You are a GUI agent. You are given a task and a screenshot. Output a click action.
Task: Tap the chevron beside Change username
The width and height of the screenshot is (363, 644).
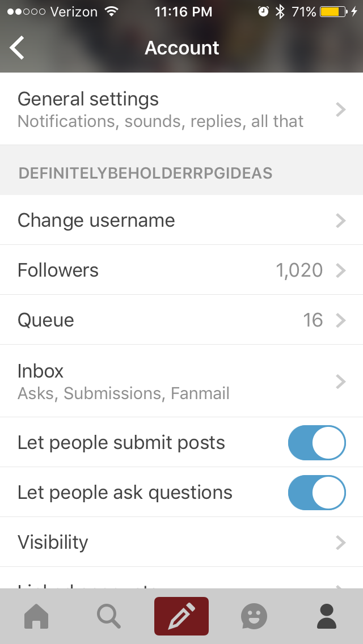click(340, 220)
